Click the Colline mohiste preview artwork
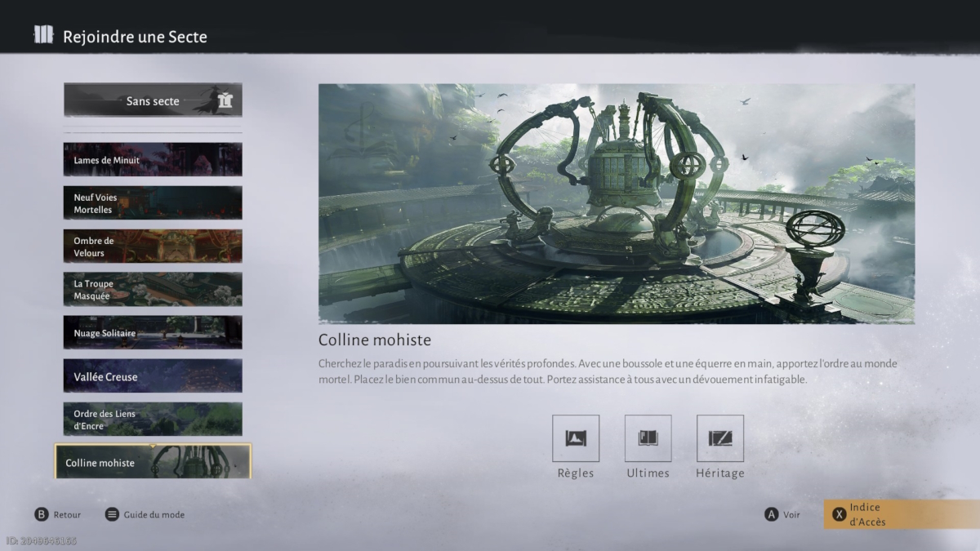The height and width of the screenshot is (551, 980). pyautogui.click(x=616, y=203)
